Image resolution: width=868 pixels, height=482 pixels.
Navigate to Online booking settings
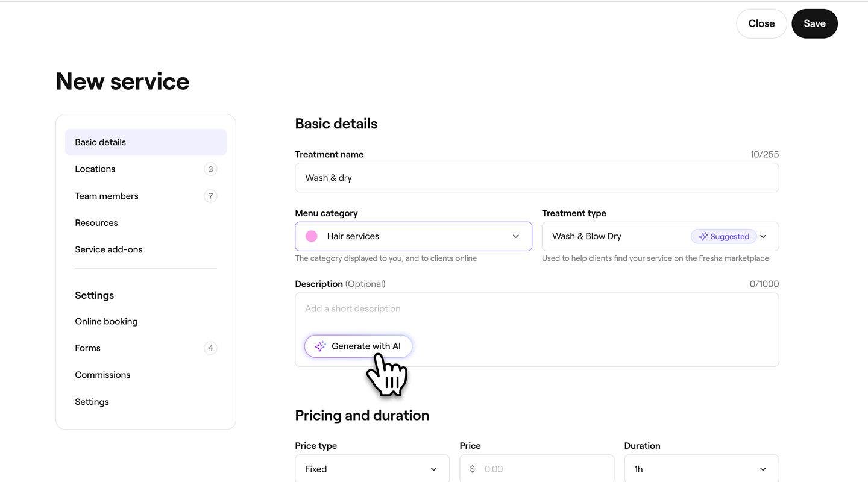click(x=106, y=321)
